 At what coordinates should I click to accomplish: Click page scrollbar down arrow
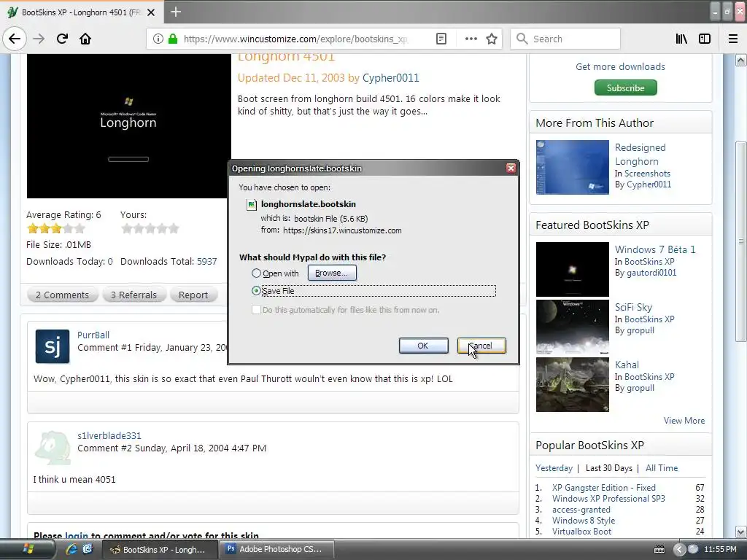[x=741, y=531]
